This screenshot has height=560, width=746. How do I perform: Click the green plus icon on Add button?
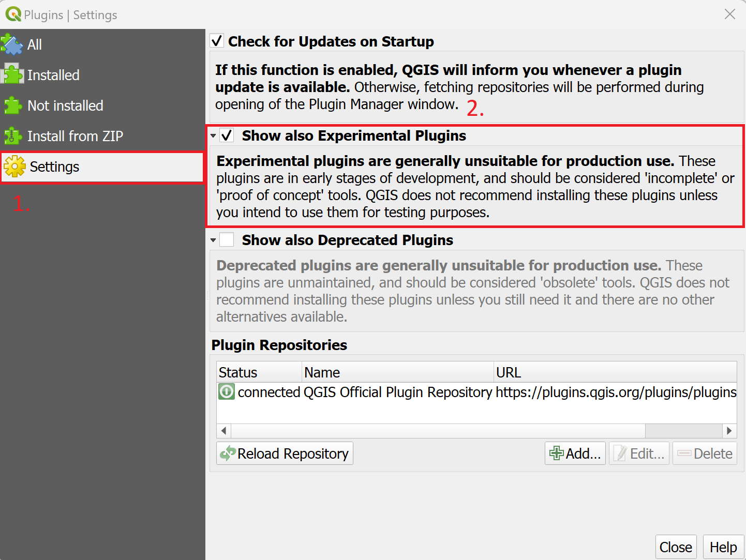click(557, 453)
